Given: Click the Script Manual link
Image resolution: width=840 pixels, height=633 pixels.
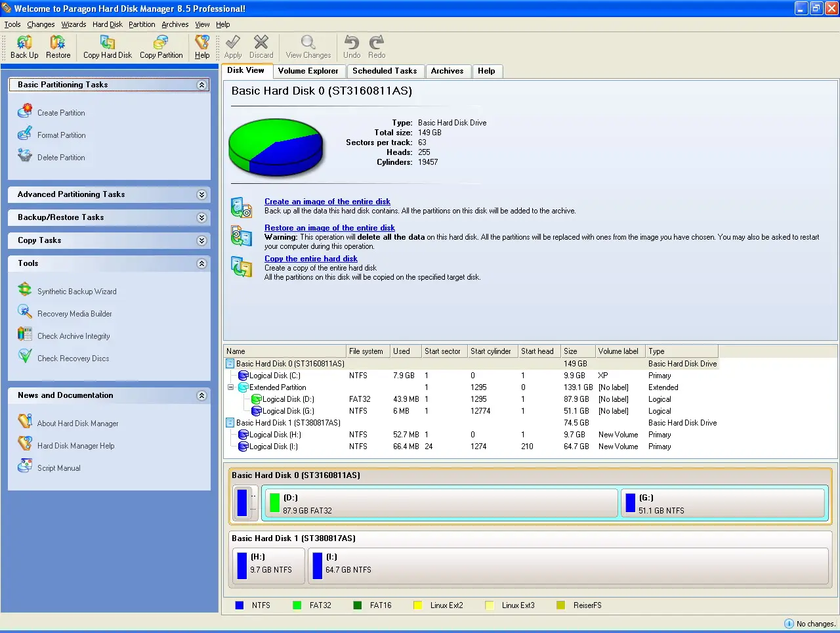Looking at the screenshot, I should 59,468.
